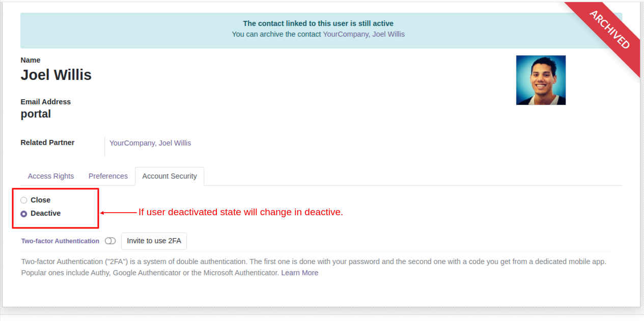The image size is (644, 321).
Task: Click the banner heading about active contact
Action: click(x=318, y=23)
